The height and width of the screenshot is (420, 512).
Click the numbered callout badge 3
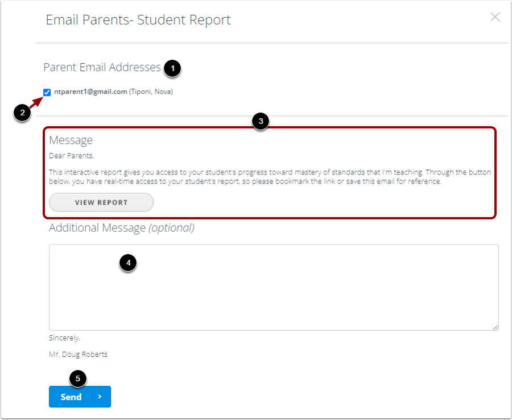[261, 122]
